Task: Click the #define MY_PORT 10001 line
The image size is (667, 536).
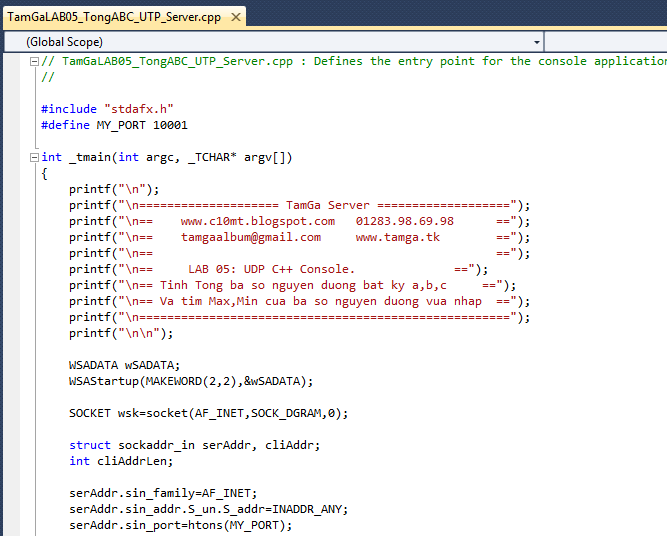Action: click(114, 125)
